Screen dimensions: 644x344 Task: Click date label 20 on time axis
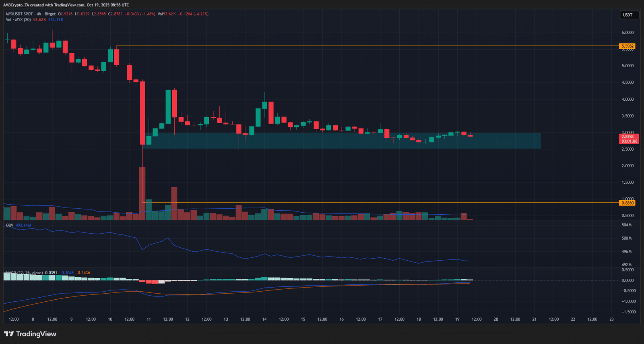tap(496, 319)
